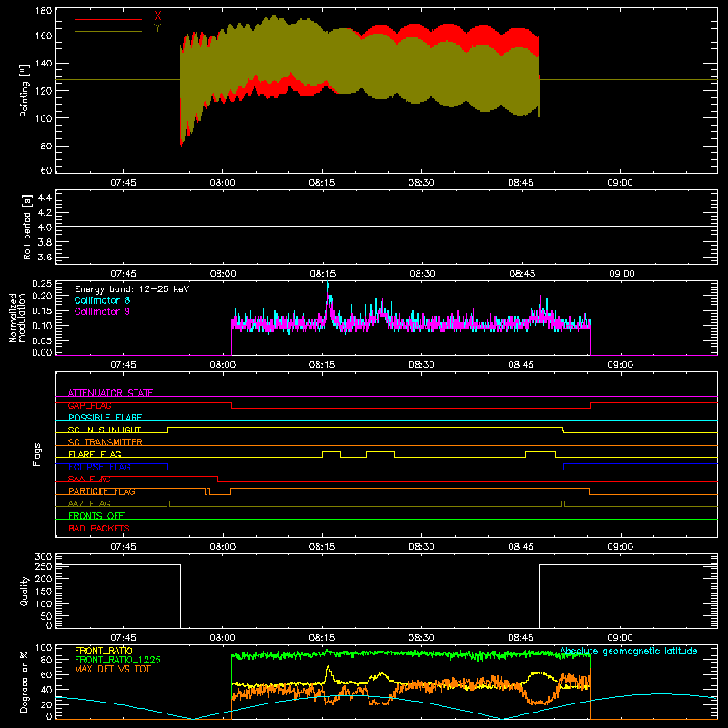Click the Absolute geomagnetic latitude label
Screen dimensions: 728x728
(629, 651)
